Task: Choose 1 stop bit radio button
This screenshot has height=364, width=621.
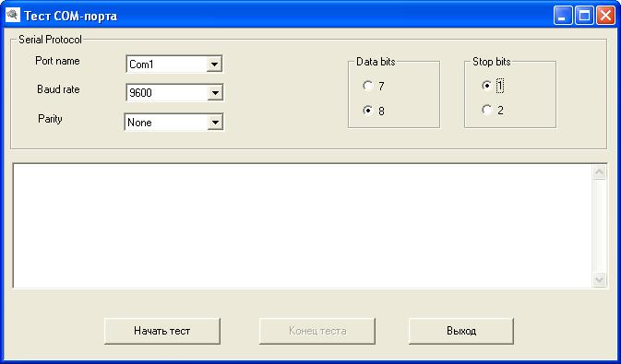Action: point(486,86)
